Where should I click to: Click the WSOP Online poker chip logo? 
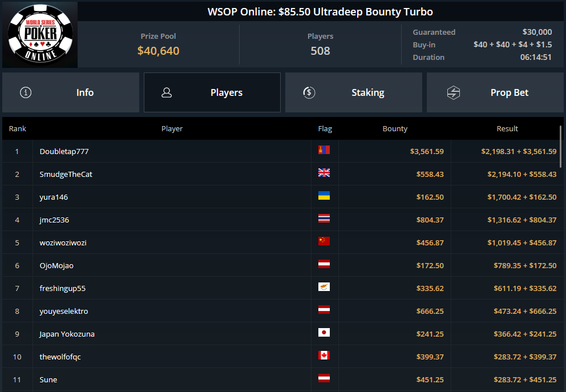(40, 34)
